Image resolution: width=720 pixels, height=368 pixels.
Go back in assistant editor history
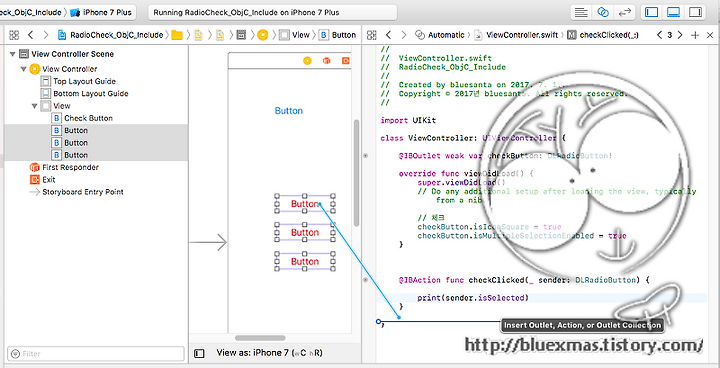point(388,35)
